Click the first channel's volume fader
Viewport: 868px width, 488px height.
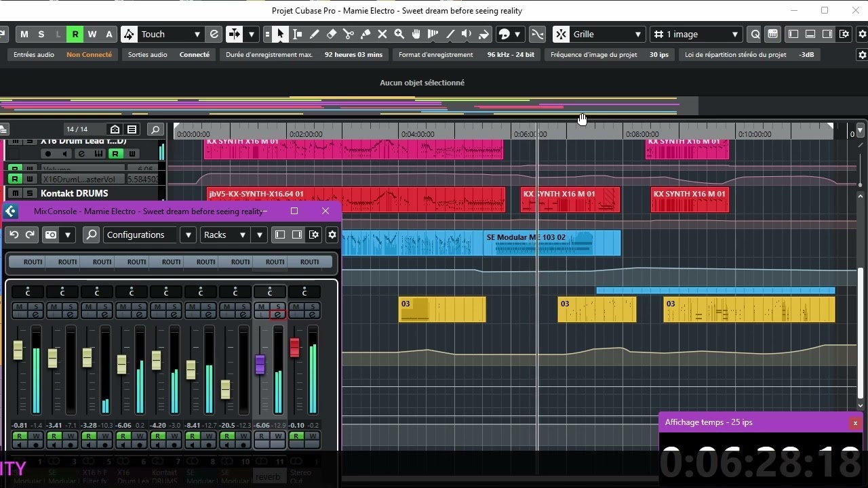click(18, 350)
